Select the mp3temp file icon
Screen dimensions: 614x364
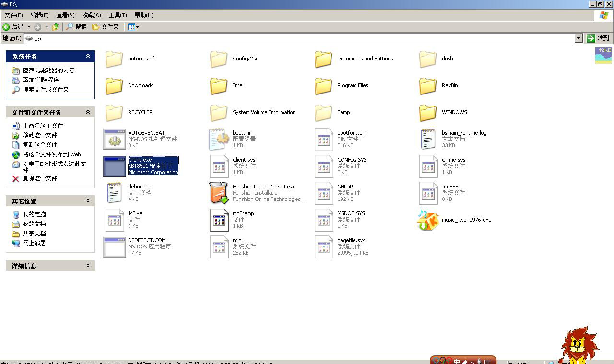point(219,220)
